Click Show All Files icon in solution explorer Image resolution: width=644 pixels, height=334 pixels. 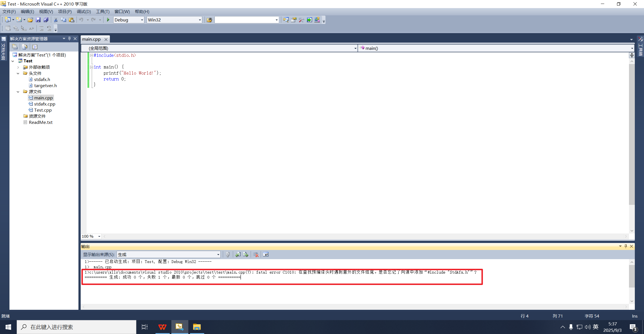coord(25,47)
